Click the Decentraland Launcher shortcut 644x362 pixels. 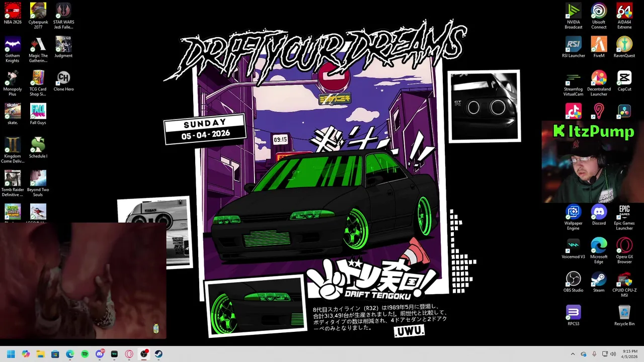tap(599, 83)
